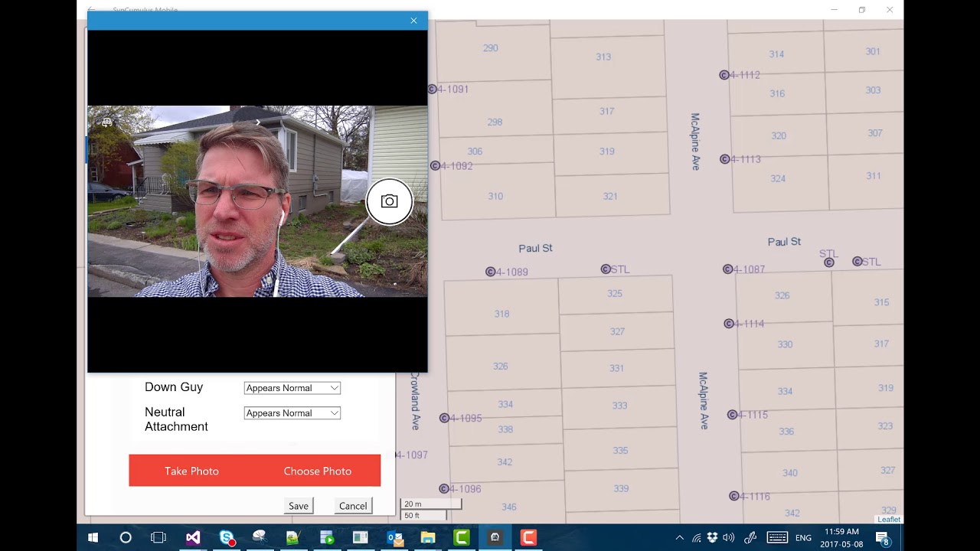Open the volume control tray icon
Image resolution: width=980 pixels, height=551 pixels.
click(x=728, y=538)
